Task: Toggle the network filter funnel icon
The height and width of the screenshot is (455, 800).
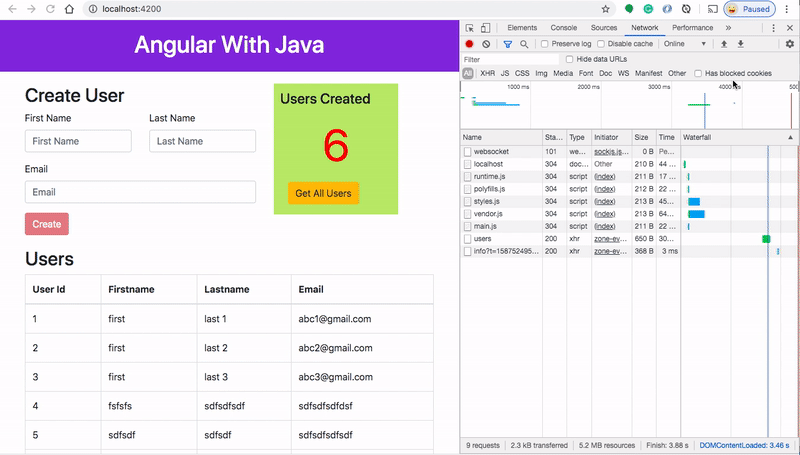Action: [x=508, y=44]
